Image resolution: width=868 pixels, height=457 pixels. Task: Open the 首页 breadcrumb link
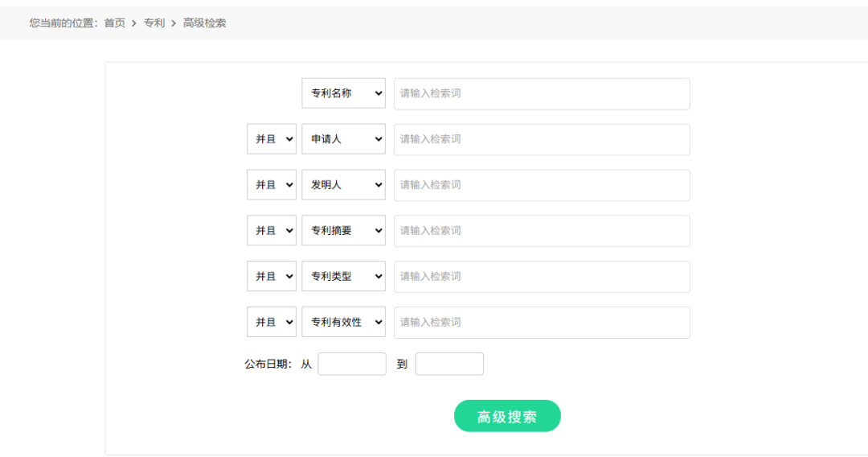pos(115,23)
